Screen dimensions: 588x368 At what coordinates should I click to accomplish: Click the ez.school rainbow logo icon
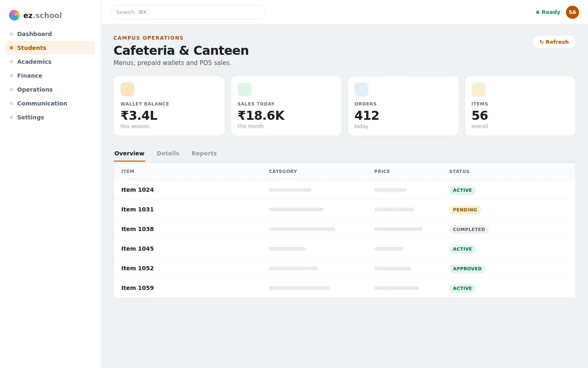pos(14,15)
